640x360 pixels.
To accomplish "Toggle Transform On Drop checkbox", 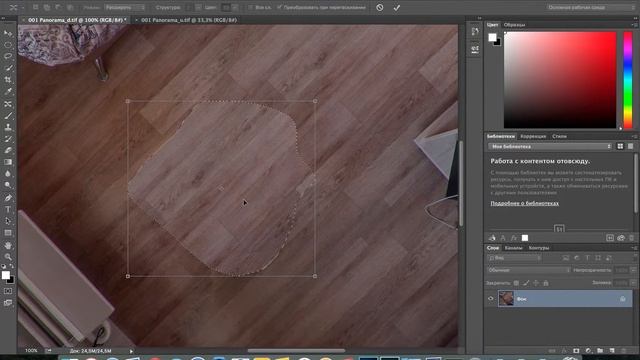I will pyautogui.click(x=279, y=7).
